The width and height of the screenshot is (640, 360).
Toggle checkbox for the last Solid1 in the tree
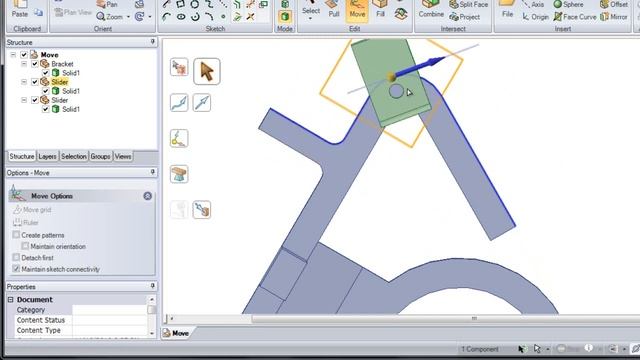click(46, 109)
